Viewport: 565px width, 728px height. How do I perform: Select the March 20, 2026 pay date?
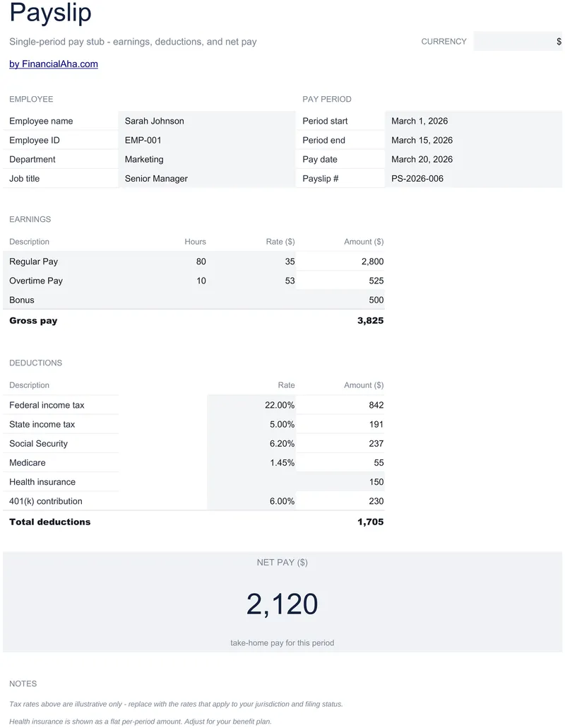click(474, 159)
